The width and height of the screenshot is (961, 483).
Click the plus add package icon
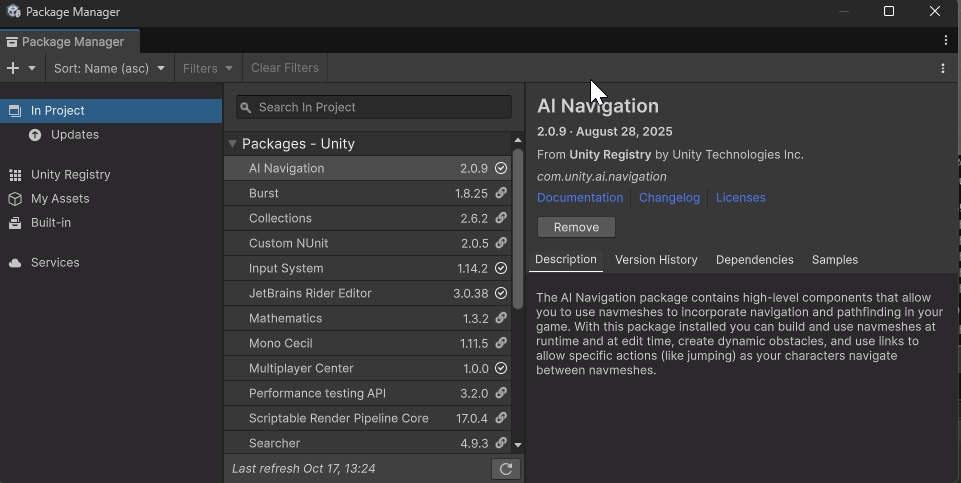(13, 68)
